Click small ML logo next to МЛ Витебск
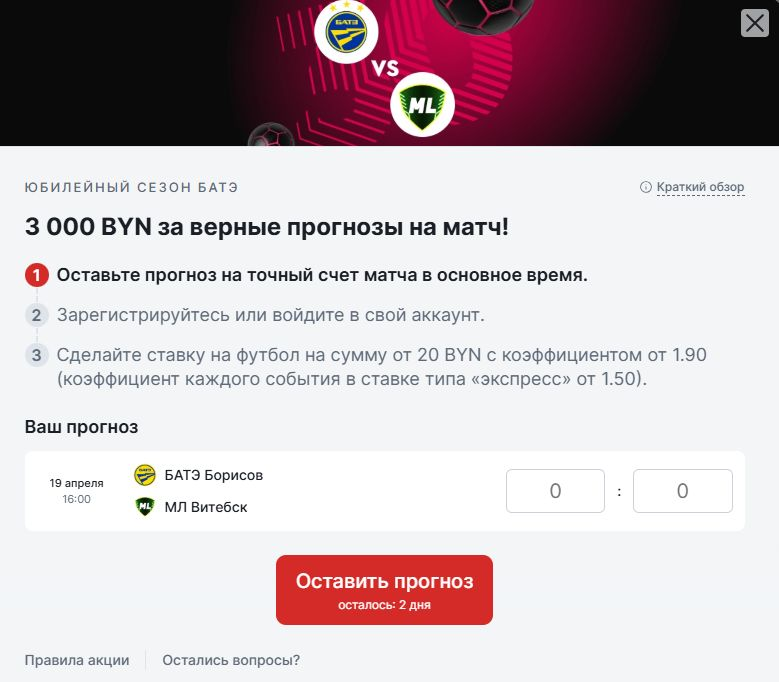This screenshot has width=779, height=682. coord(145,507)
